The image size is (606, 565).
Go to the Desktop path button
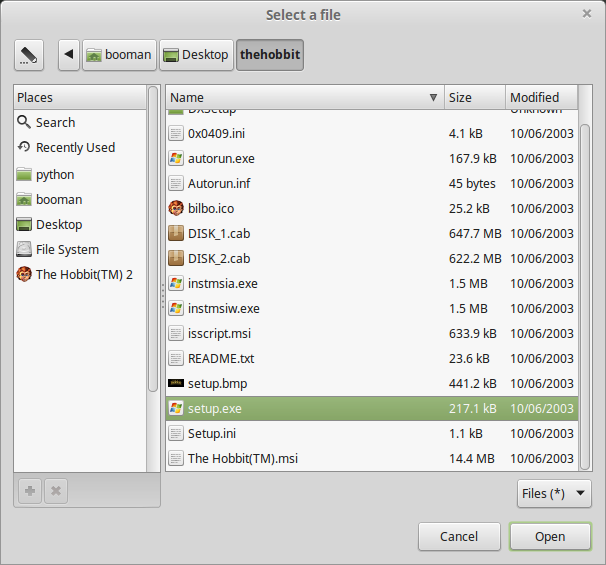tap(196, 55)
